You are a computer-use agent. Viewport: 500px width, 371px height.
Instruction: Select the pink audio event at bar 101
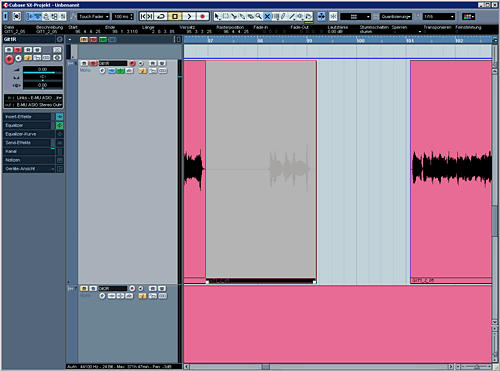[x=451, y=172]
